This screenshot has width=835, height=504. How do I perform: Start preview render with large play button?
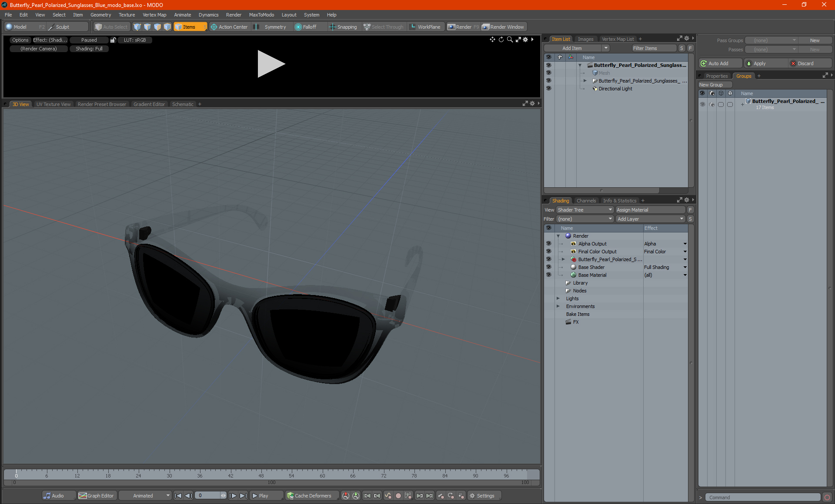(271, 64)
